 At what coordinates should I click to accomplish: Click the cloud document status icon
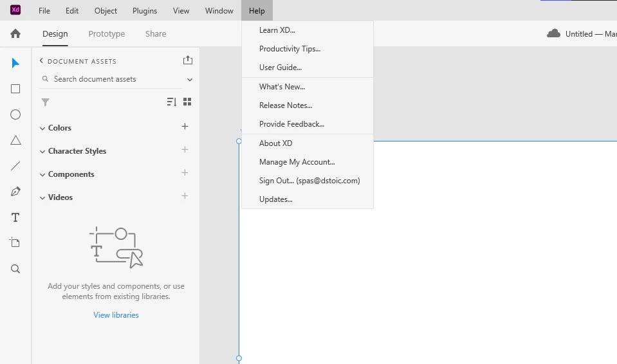pos(554,33)
